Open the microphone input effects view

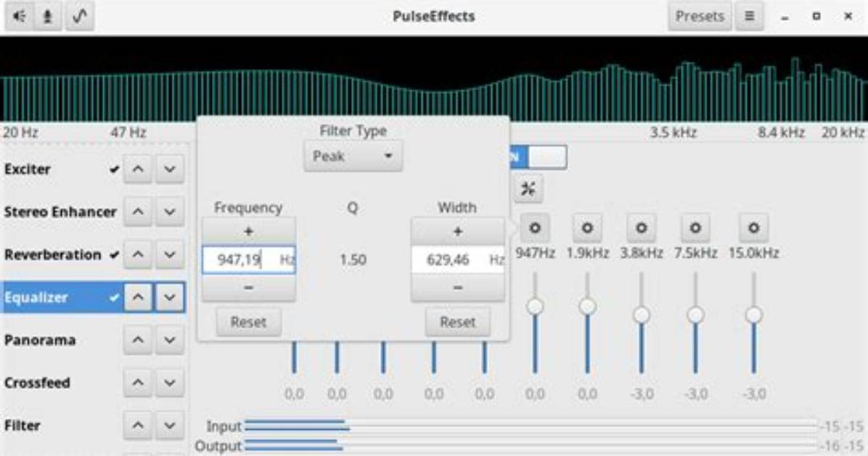coord(48,16)
